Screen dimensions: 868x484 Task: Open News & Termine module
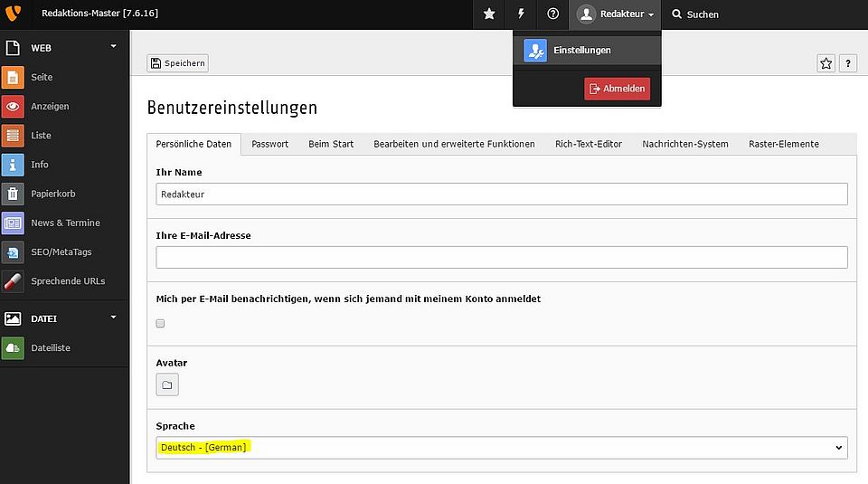pyautogui.click(x=64, y=223)
